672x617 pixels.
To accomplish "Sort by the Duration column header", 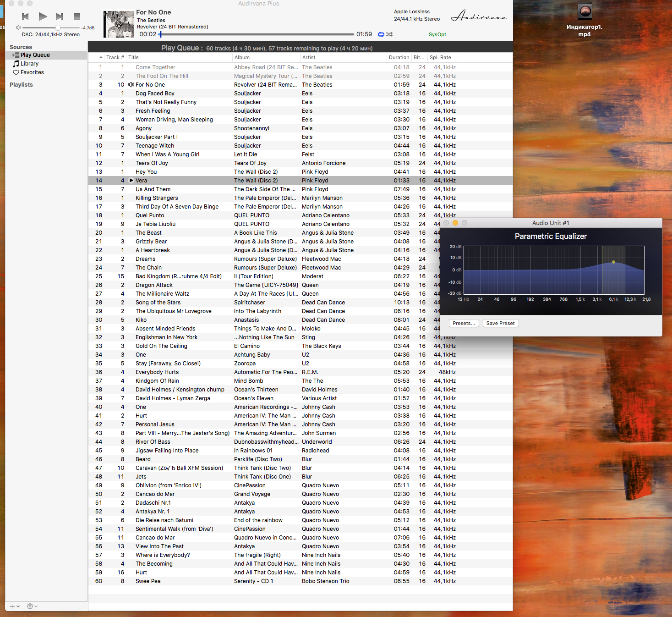I will [399, 58].
